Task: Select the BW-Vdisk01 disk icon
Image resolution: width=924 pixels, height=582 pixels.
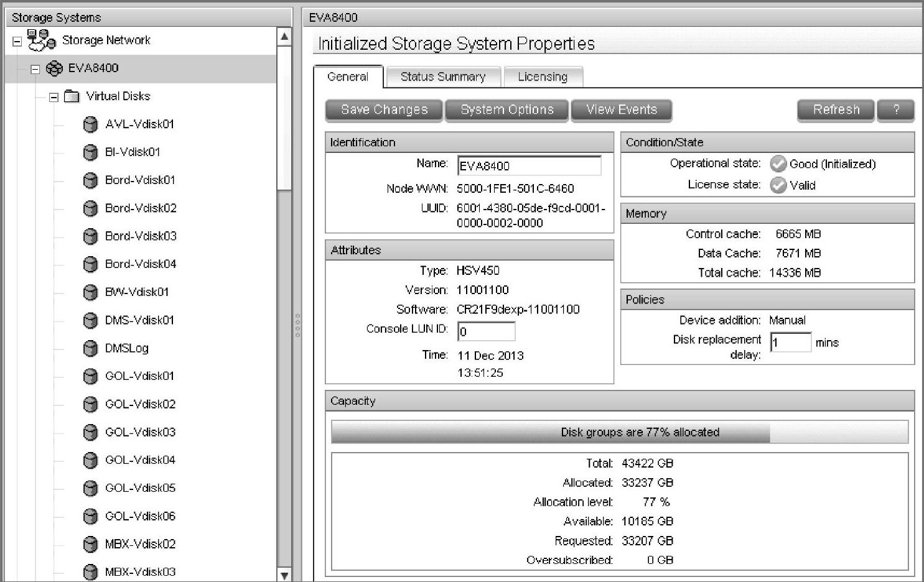Action: (90, 292)
